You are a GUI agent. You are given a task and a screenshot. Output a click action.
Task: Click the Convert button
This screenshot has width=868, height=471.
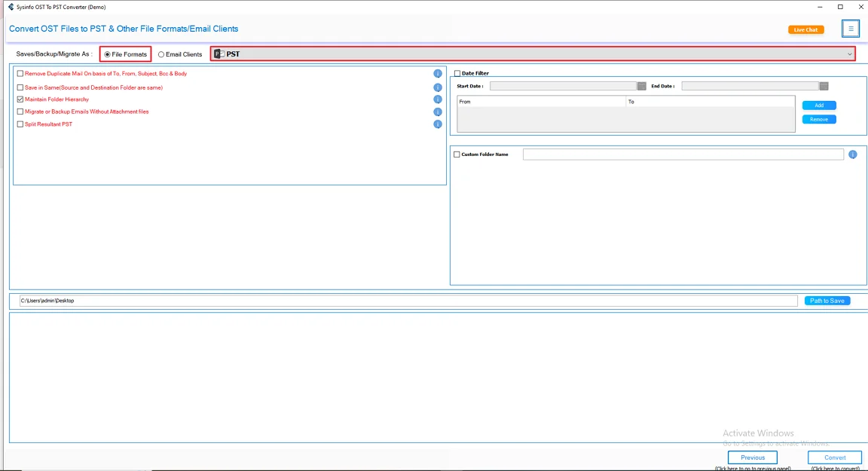coord(834,457)
